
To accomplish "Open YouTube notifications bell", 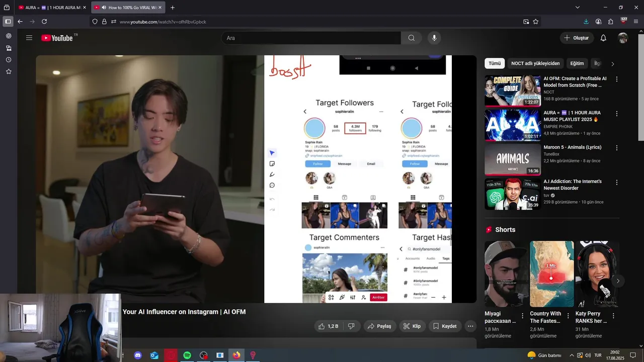I will (603, 38).
